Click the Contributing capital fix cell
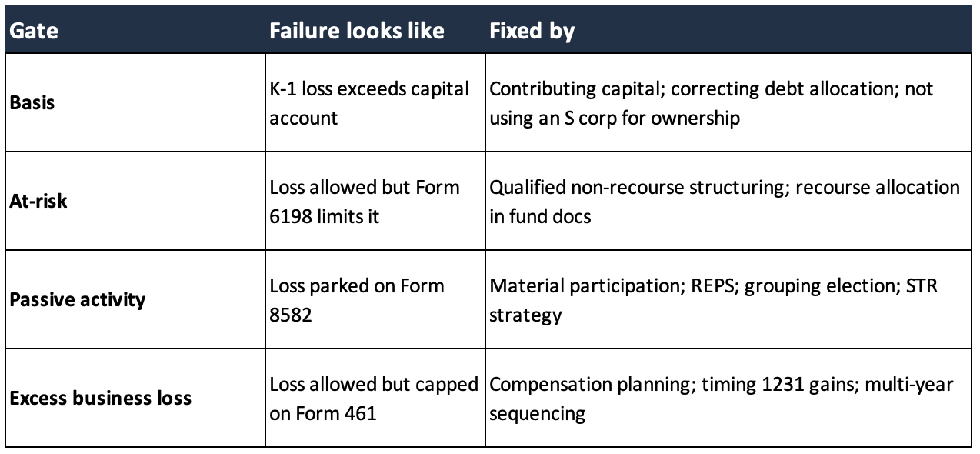This screenshot has width=980, height=454. click(x=728, y=102)
